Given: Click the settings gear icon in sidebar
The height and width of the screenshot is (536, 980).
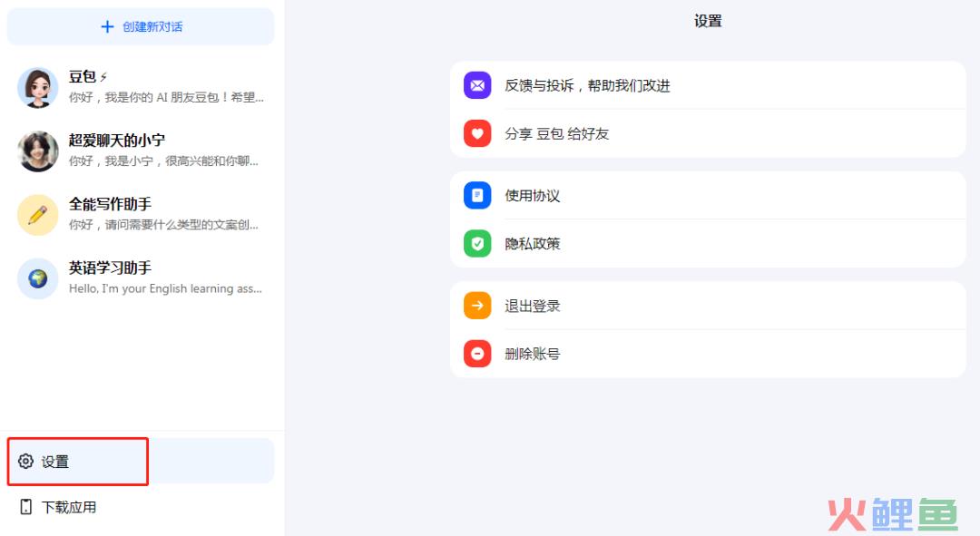Looking at the screenshot, I should [26, 462].
